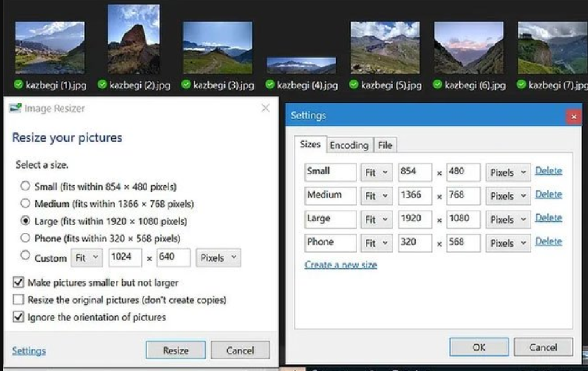The image size is (588, 371).
Task: Choose the Phone size radio option
Action: [x=25, y=238]
